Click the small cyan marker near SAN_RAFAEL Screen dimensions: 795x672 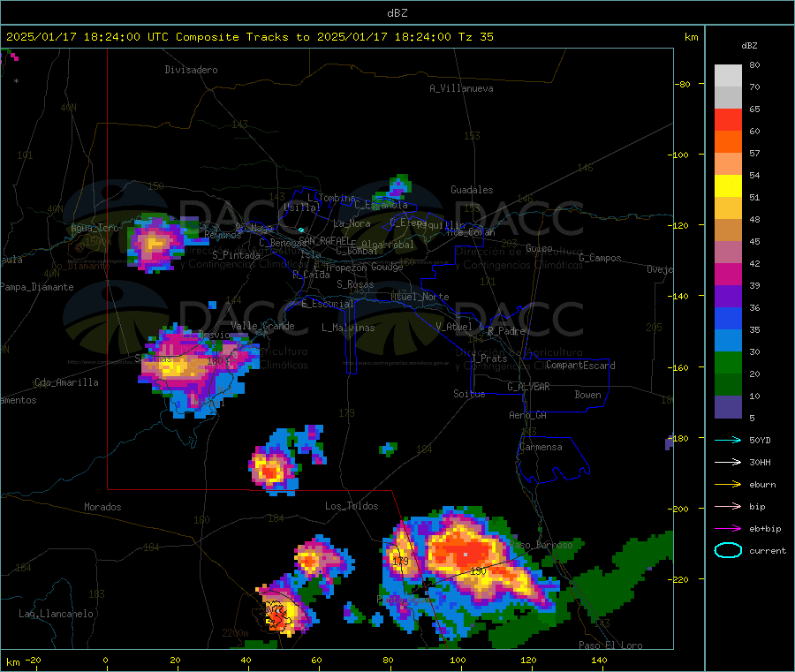click(x=301, y=230)
